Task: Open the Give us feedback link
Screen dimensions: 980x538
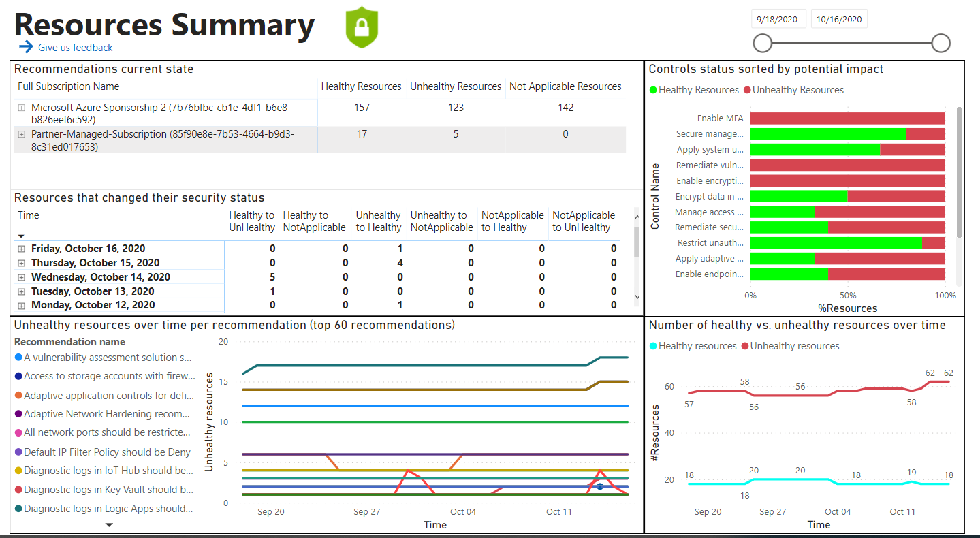Action: click(x=75, y=48)
